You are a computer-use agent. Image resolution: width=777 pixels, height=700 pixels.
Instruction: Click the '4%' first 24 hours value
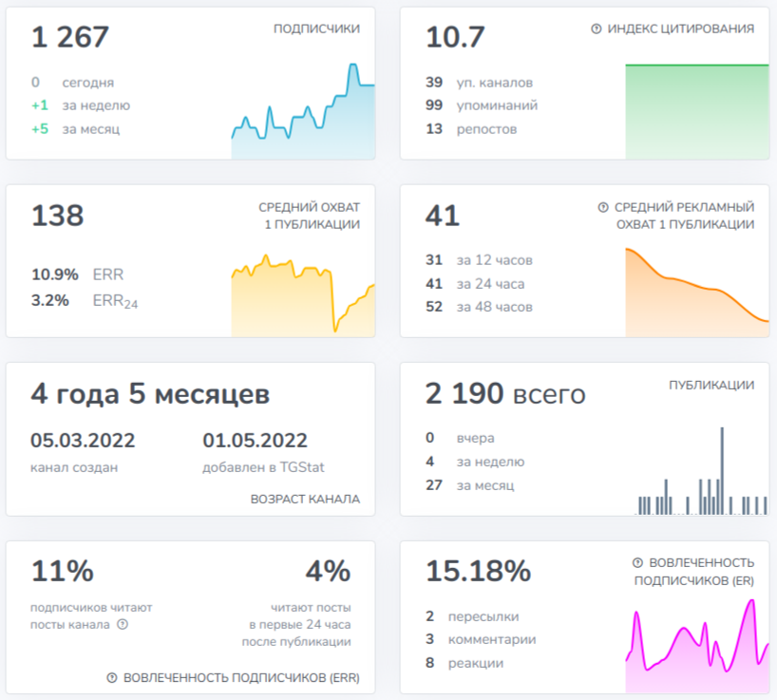coord(328,571)
